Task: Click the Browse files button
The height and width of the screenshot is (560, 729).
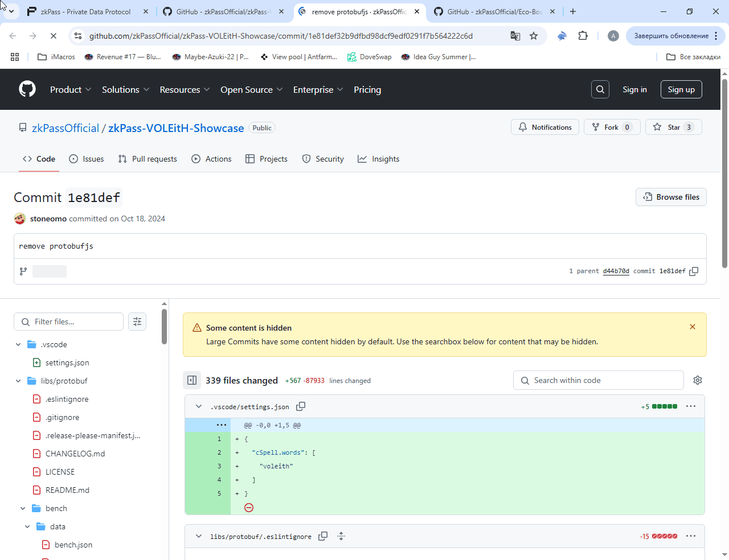Action: 671,197
